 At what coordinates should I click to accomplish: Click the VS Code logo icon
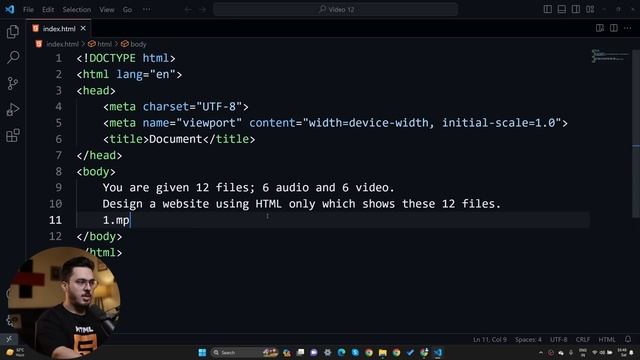(9, 9)
